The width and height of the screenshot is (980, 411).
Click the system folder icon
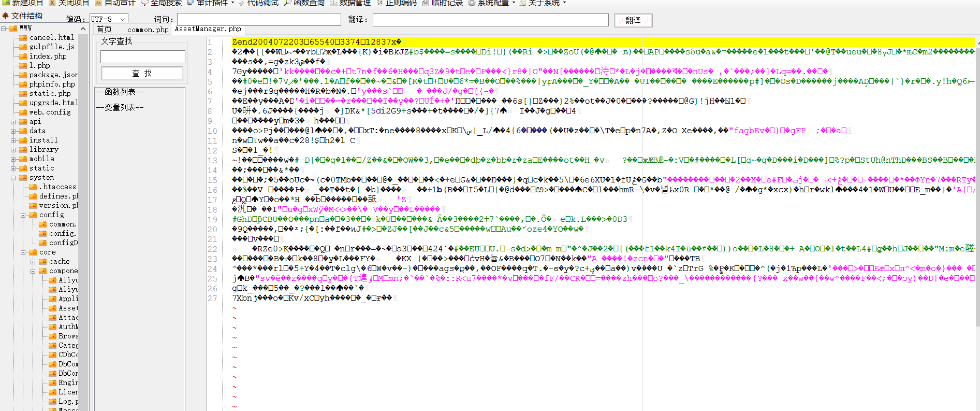coord(23,177)
